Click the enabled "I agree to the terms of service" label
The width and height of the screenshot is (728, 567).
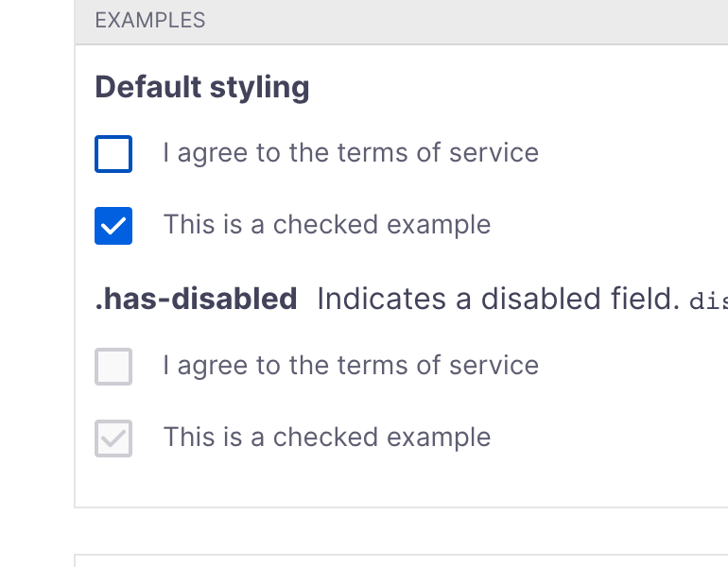pos(350,153)
